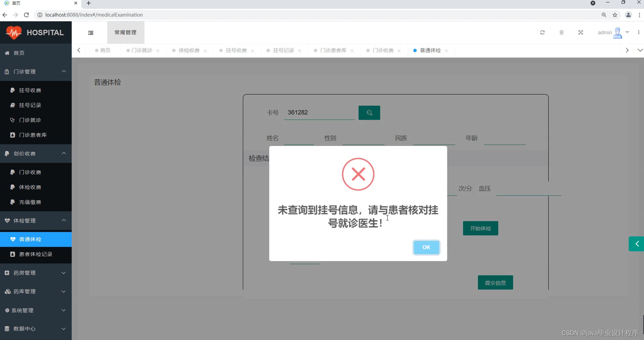Click the 血压 input field
The image size is (644, 340).
pos(529,189)
